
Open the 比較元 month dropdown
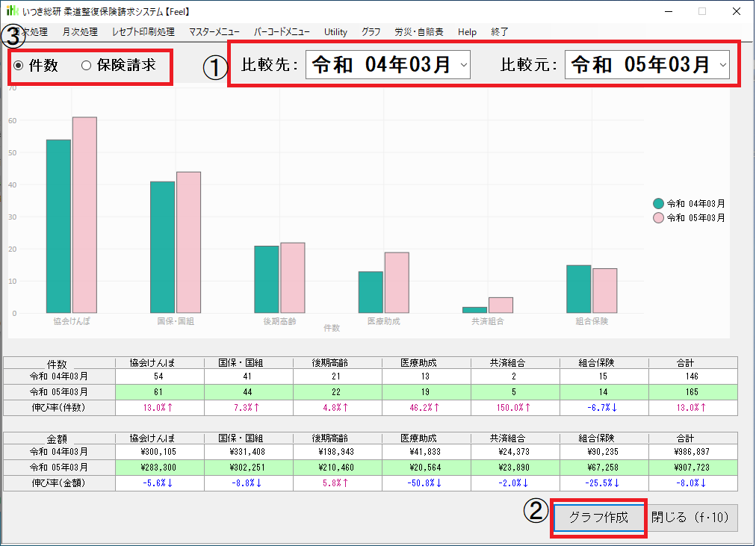(722, 66)
